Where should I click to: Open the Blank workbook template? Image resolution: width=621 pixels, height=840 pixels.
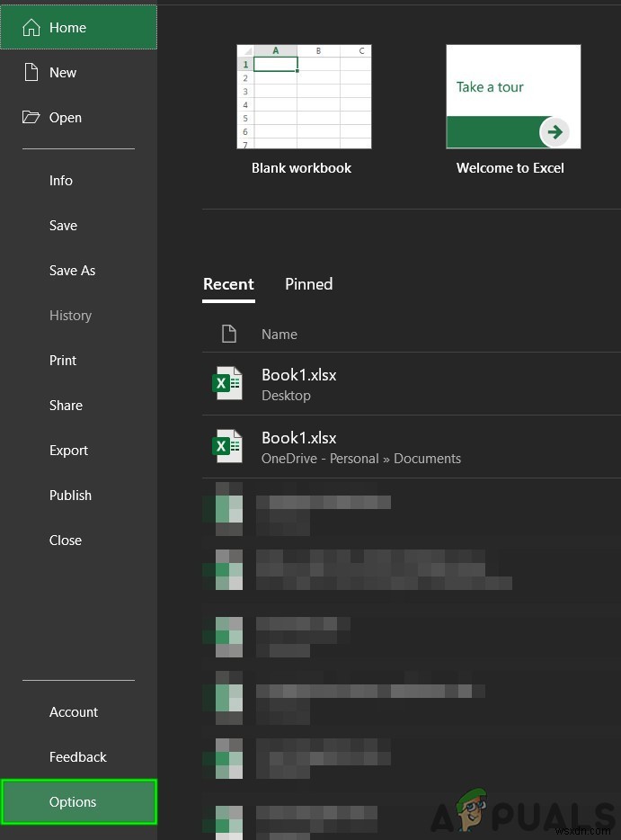coord(304,97)
